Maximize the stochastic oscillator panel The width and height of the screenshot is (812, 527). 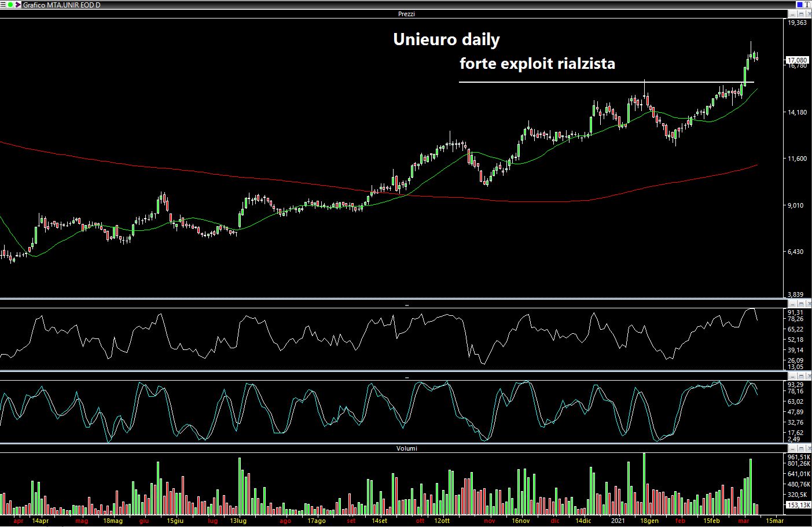pos(800,376)
